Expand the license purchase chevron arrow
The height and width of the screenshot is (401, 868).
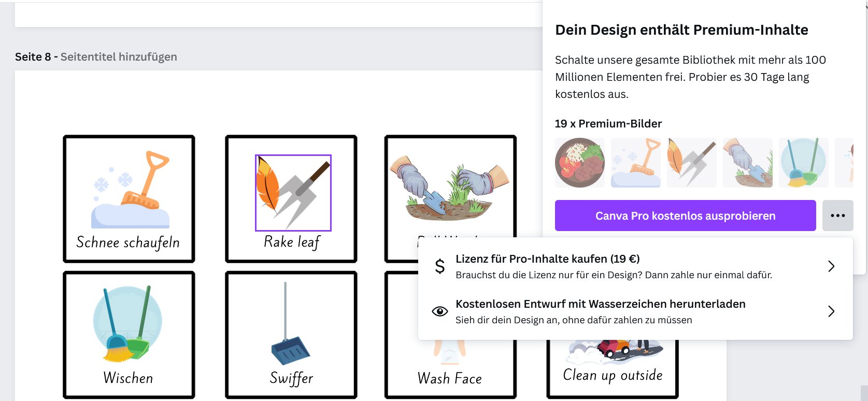click(x=831, y=266)
